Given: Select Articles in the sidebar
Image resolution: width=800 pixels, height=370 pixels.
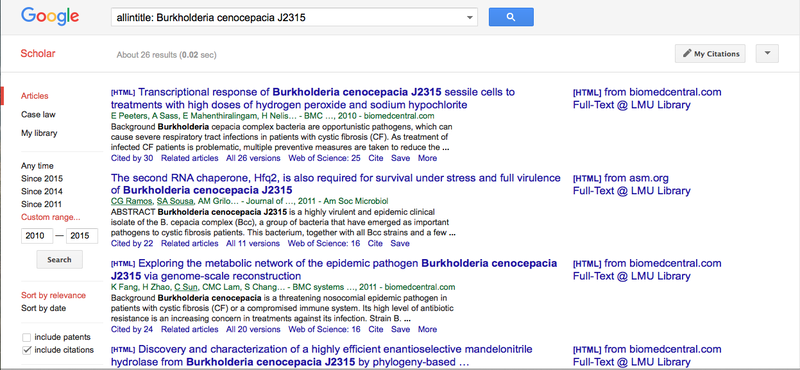Looking at the screenshot, I should (x=35, y=96).
